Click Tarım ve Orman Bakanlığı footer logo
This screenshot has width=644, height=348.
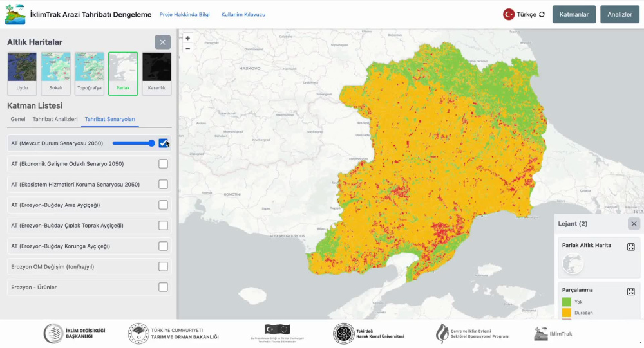pyautogui.click(x=173, y=333)
